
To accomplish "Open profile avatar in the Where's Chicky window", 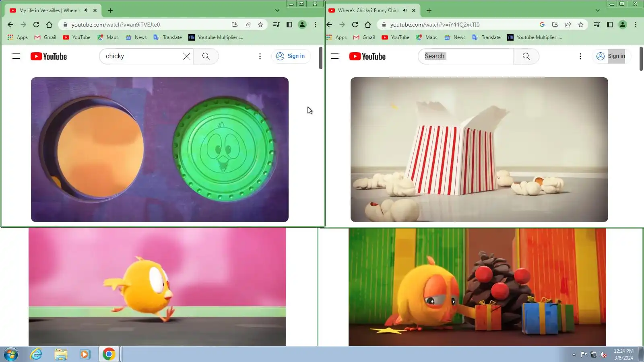I will point(623,25).
